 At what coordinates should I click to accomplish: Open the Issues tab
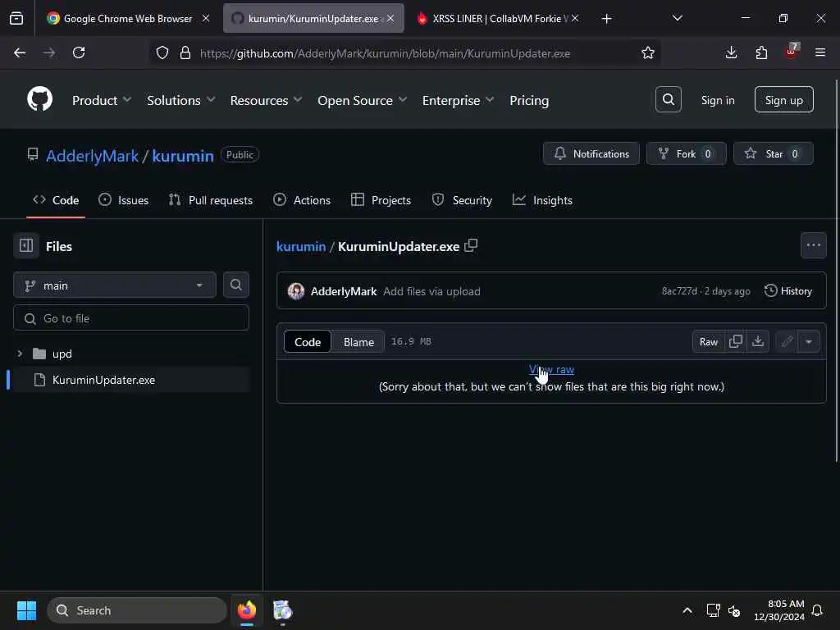(124, 200)
